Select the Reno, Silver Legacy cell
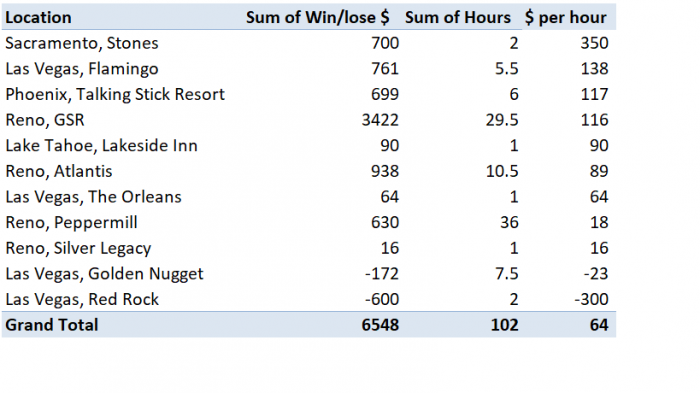The width and height of the screenshot is (700, 393). click(78, 248)
